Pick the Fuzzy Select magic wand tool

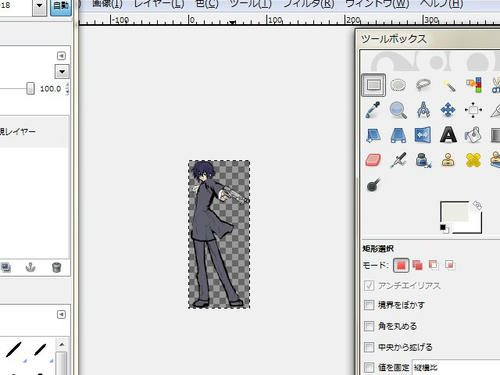449,86
